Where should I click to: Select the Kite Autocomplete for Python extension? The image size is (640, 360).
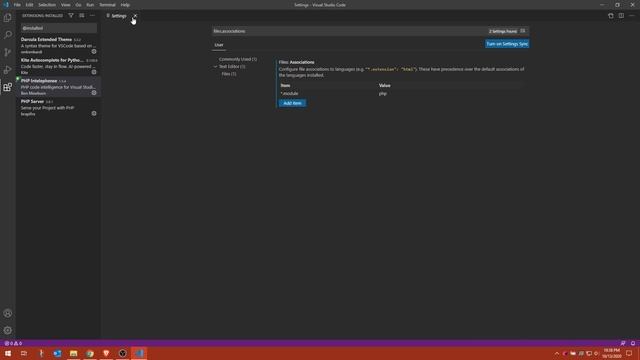click(58, 66)
